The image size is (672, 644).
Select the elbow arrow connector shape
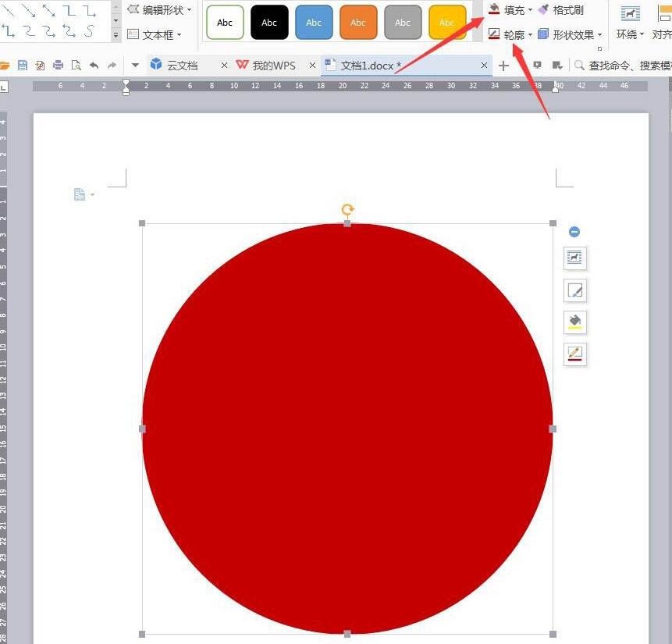pos(89,10)
